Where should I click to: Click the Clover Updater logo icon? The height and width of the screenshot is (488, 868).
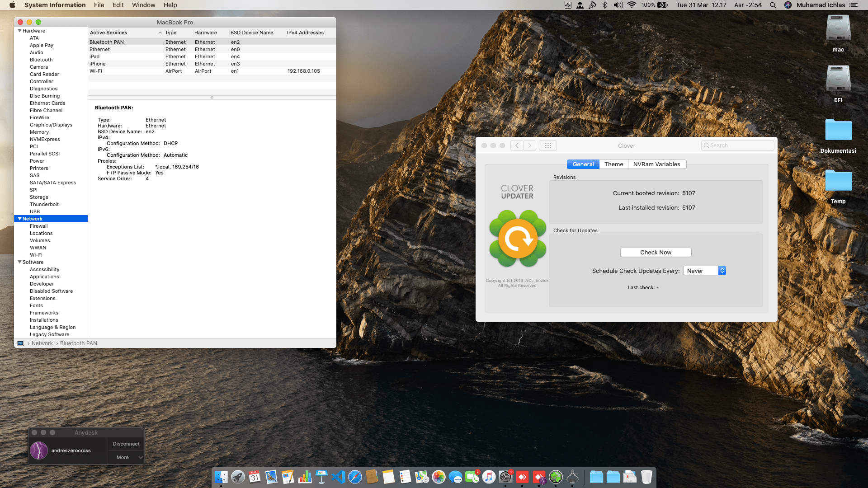[518, 238]
